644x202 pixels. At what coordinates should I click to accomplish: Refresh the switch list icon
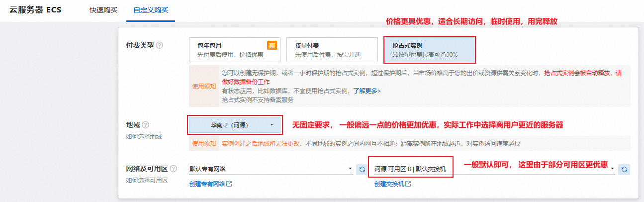pyautogui.click(x=625, y=170)
